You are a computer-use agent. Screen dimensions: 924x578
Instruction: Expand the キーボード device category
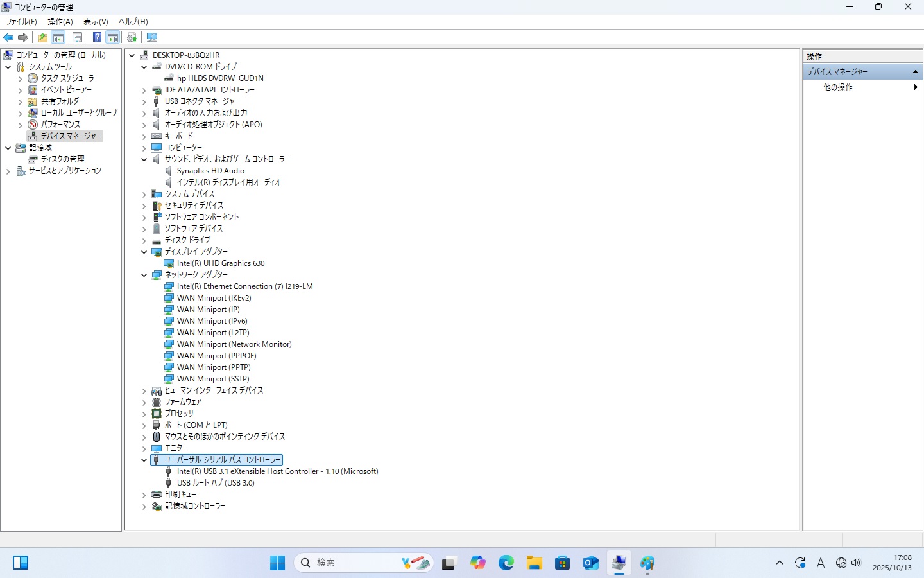[x=144, y=137]
